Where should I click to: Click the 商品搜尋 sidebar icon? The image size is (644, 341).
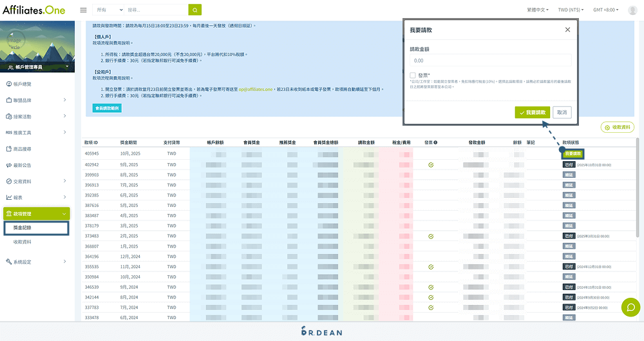coord(8,149)
